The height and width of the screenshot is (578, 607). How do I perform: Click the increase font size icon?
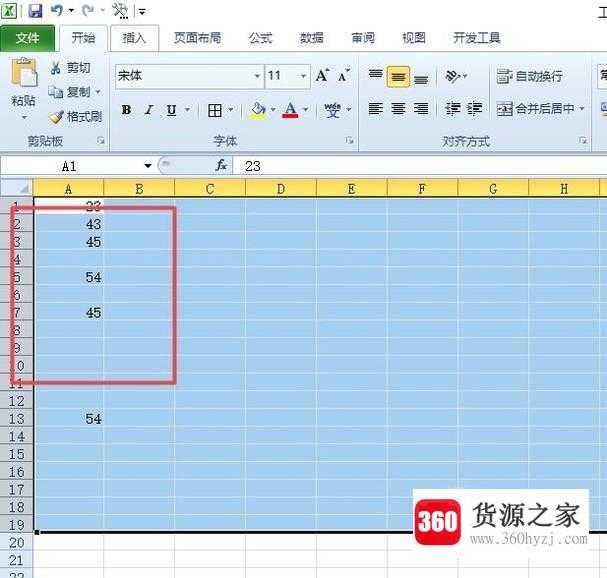322,75
